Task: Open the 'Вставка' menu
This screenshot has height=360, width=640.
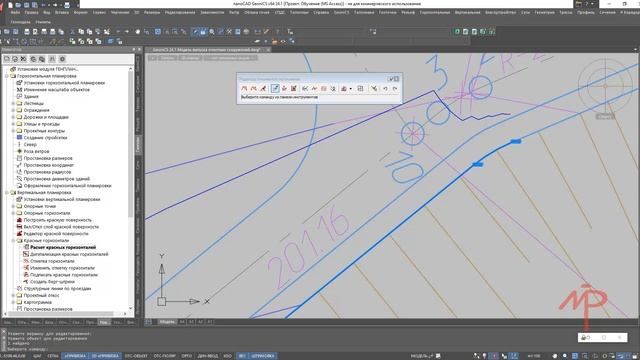Action: [x=62, y=13]
